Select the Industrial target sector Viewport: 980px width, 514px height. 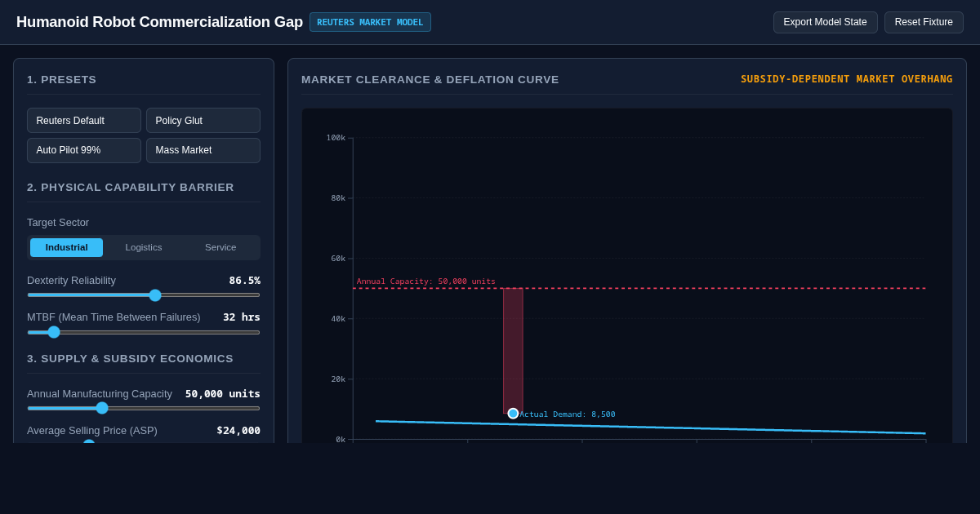pos(66,247)
